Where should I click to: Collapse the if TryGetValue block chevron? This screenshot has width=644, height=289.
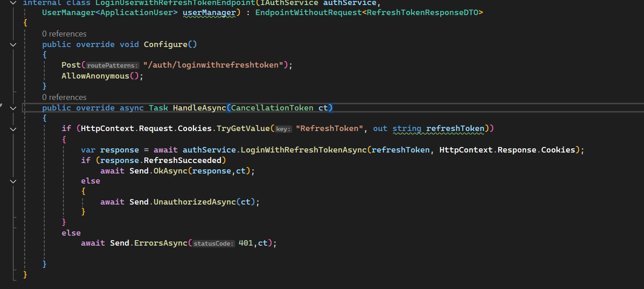tap(13, 129)
